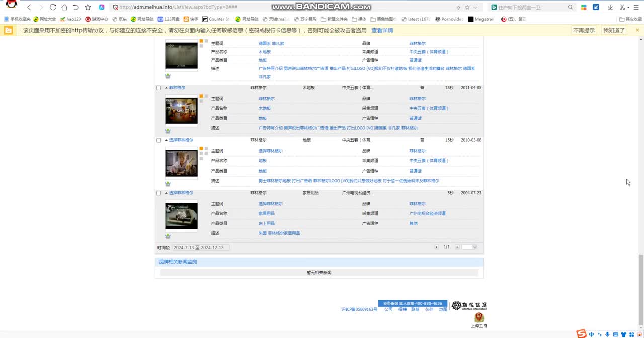Click the 上海工商 badge icon
The height and width of the screenshot is (338, 644).
click(479, 320)
